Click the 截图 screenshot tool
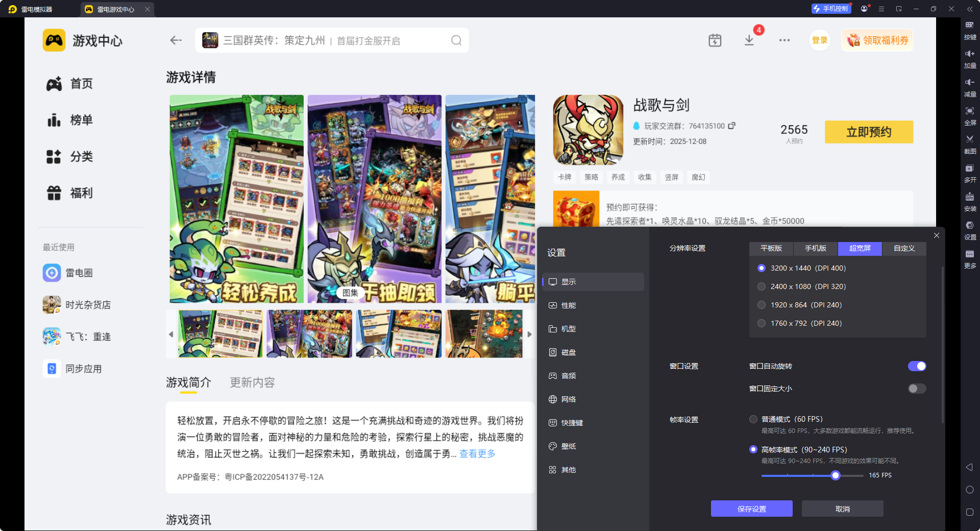 (970, 145)
